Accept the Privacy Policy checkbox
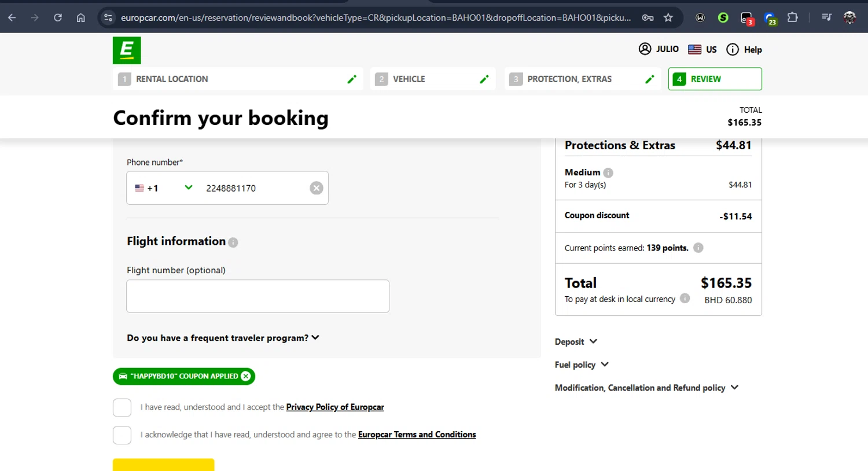The image size is (868, 471). click(x=122, y=407)
